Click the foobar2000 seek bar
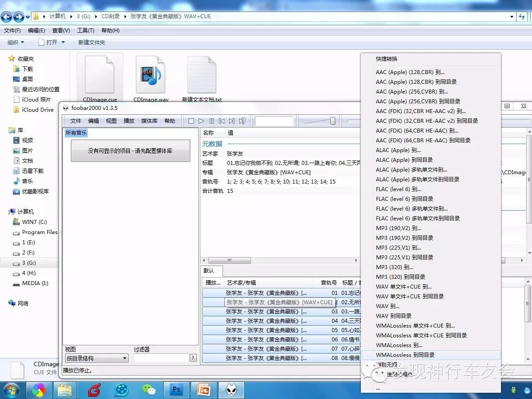 [354, 121]
